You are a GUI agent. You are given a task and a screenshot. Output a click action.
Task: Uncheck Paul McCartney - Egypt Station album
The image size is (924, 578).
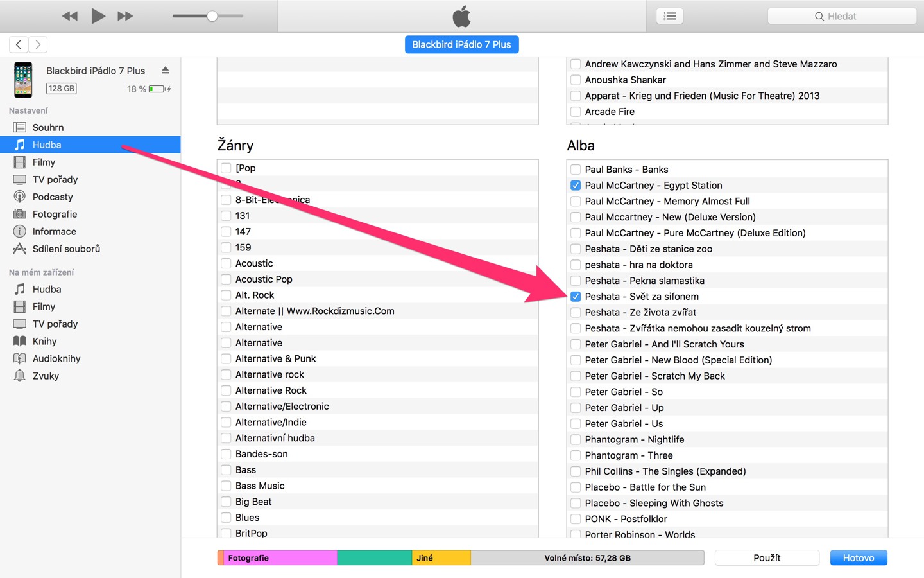576,186
